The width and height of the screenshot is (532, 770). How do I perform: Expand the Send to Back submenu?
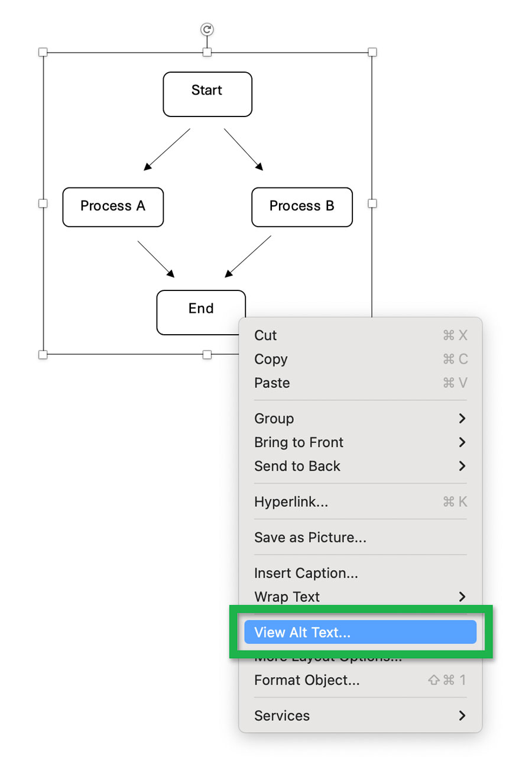pos(462,466)
